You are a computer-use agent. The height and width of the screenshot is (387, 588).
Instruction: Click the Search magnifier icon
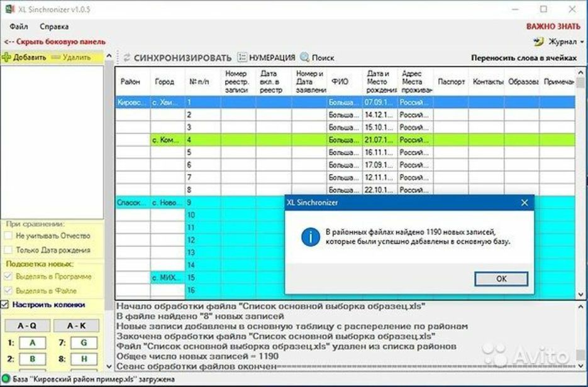click(x=304, y=57)
